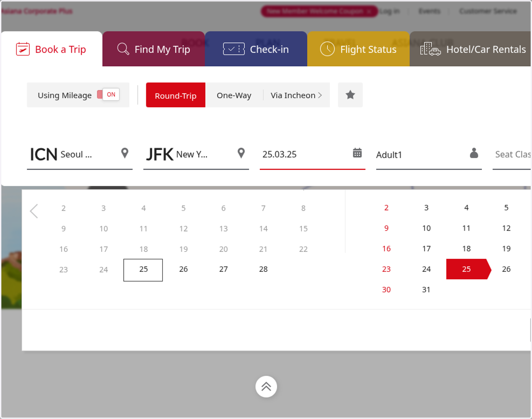Click the Hotel/Car Rentals building icon

pyautogui.click(x=430, y=49)
